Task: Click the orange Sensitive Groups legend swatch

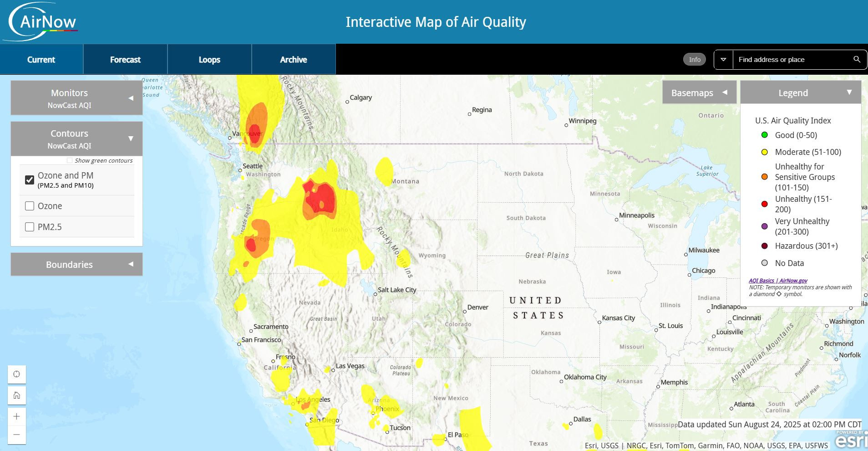Action: [x=765, y=177]
